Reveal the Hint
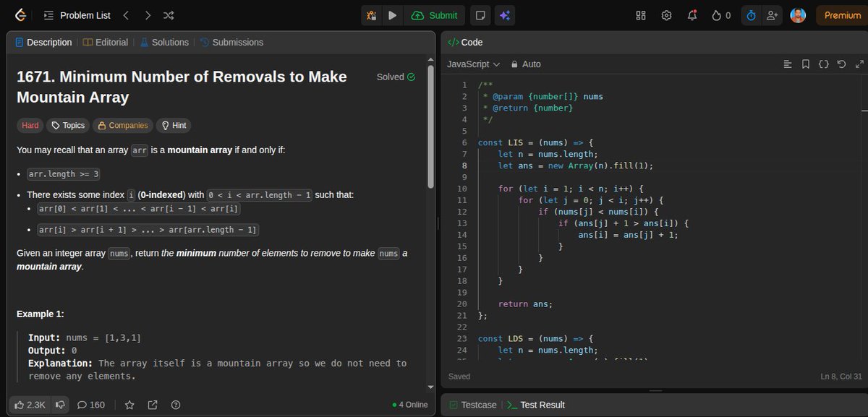This screenshot has height=417, width=868. (174, 125)
